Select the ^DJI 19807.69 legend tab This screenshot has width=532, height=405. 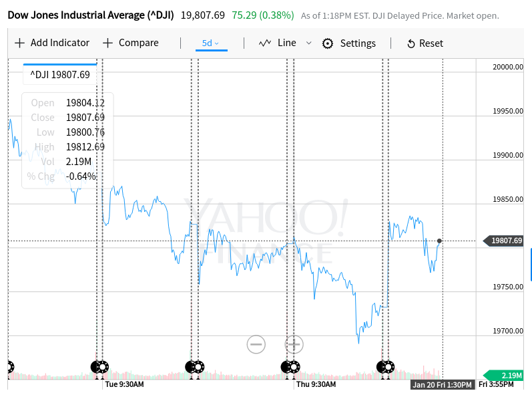click(60, 75)
